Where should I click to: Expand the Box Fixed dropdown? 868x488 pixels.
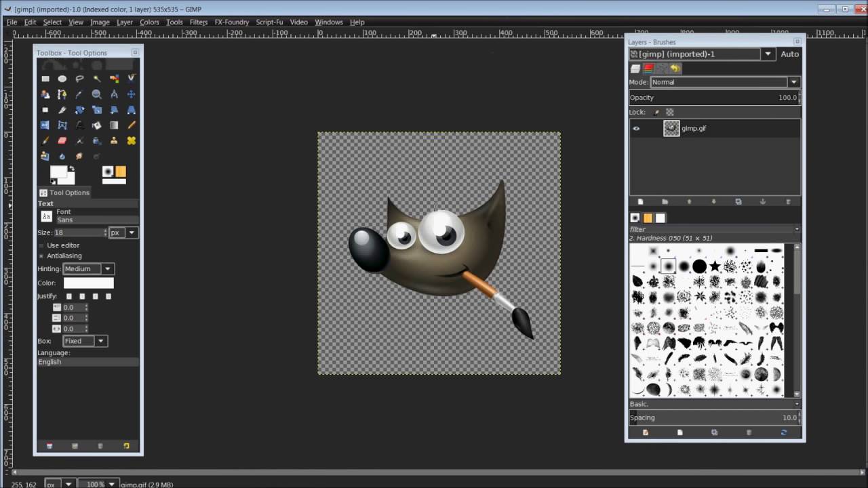[x=85, y=341]
